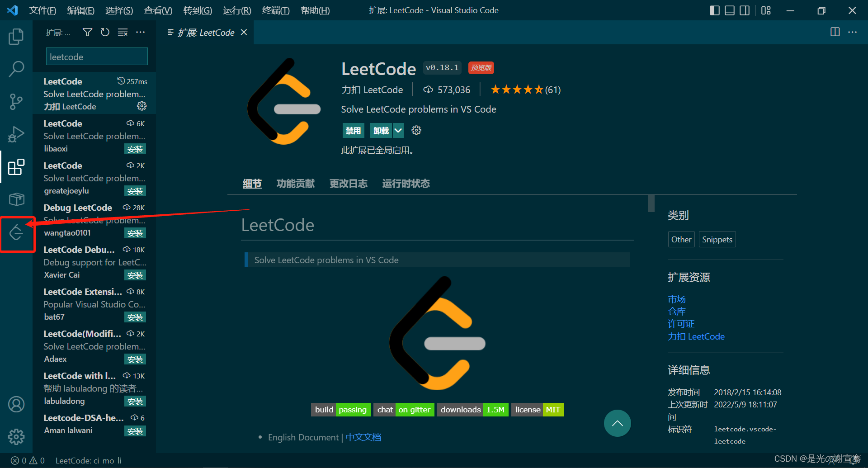Open the 市场 resource link
The width and height of the screenshot is (868, 468).
tap(677, 299)
